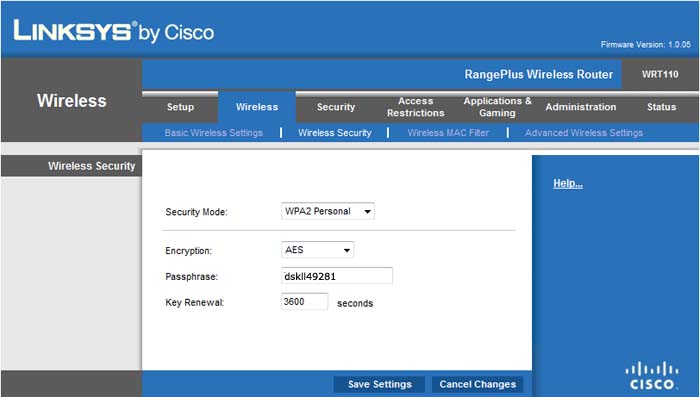The image size is (700, 397).
Task: Open the Security Mode dropdown
Action: [328, 211]
